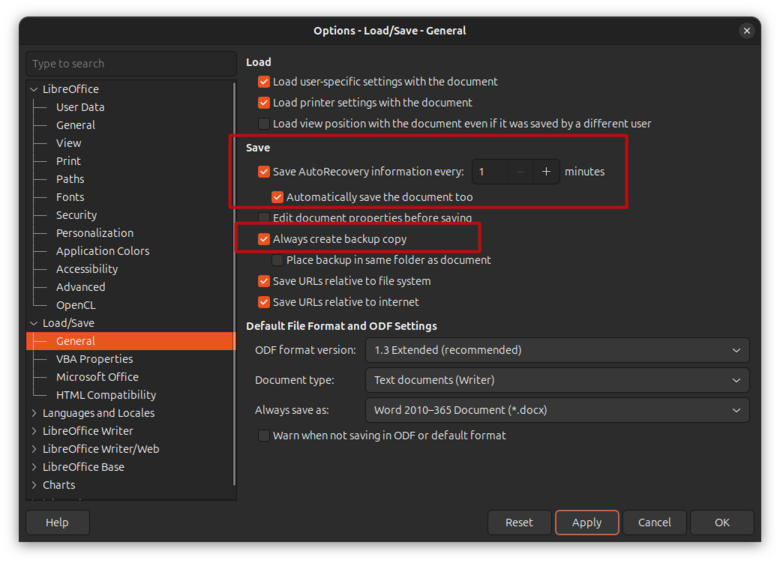Open the View options page

coord(68,143)
